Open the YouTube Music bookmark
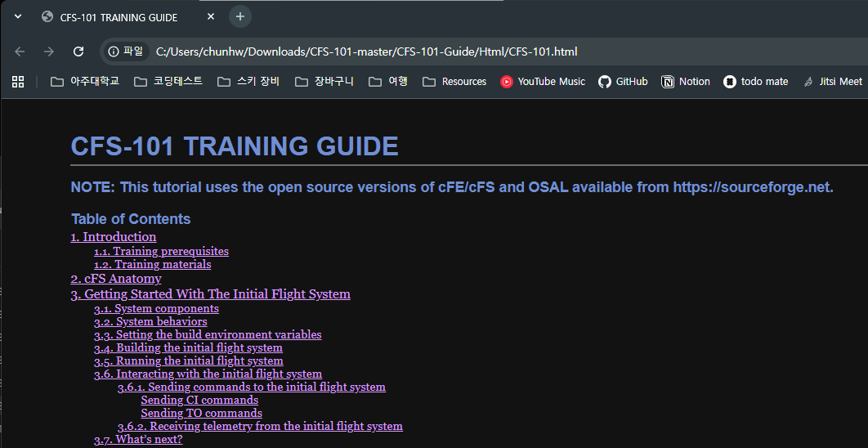This screenshot has width=868, height=448. click(x=543, y=81)
